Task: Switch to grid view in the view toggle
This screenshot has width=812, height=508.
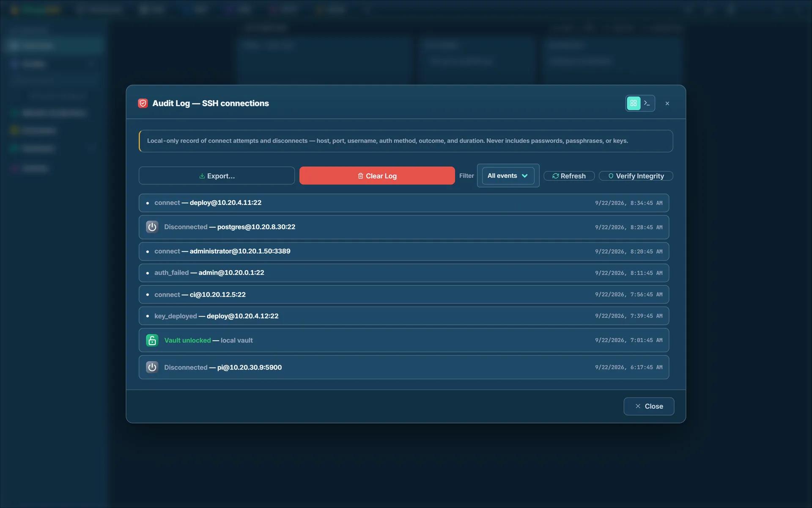Action: (x=633, y=103)
